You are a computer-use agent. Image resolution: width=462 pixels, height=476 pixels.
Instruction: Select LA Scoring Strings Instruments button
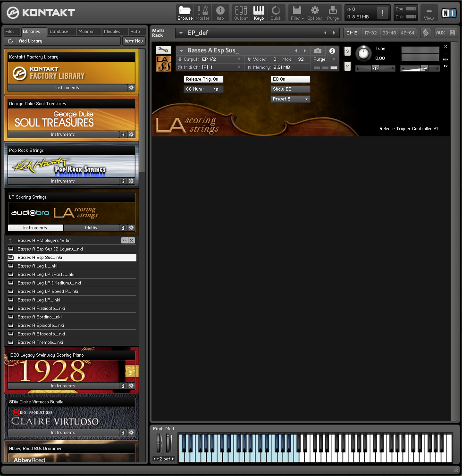point(35,228)
